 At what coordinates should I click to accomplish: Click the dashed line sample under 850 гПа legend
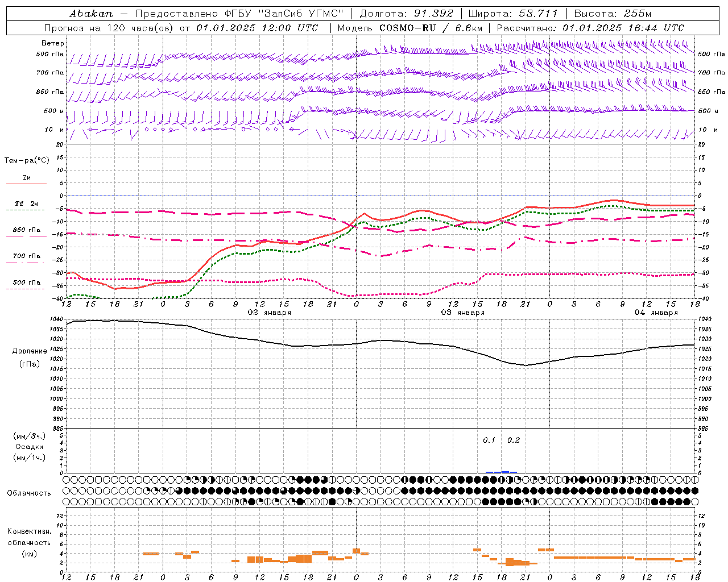[x=25, y=236]
